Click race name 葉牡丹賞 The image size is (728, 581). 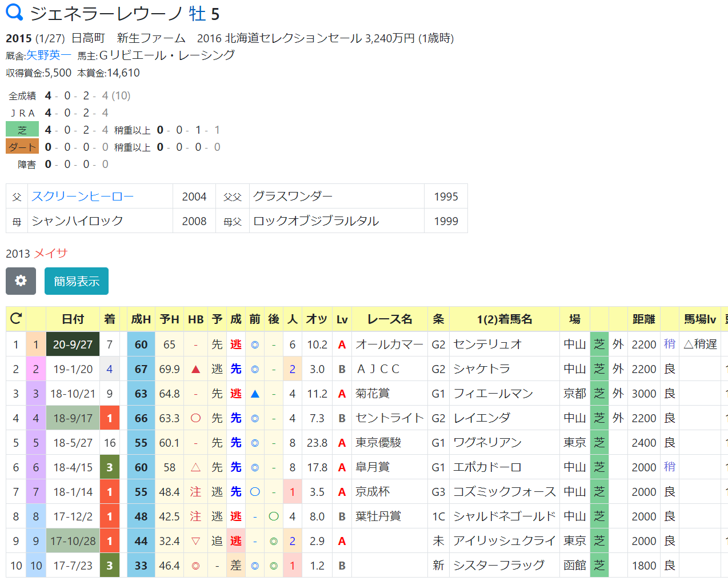tap(378, 516)
